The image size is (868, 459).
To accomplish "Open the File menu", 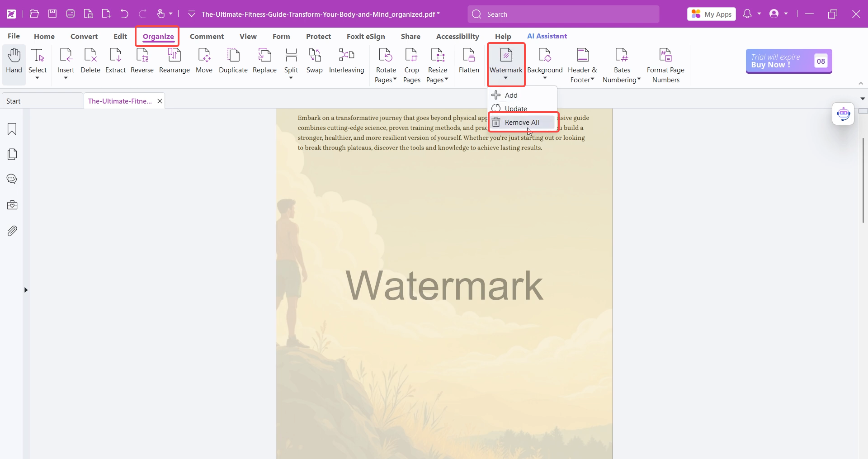I will 14,36.
